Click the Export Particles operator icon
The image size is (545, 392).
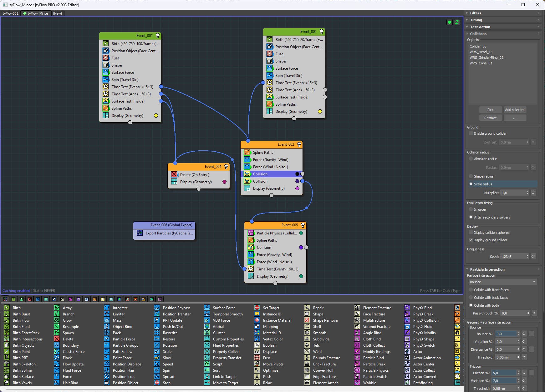coord(140,233)
